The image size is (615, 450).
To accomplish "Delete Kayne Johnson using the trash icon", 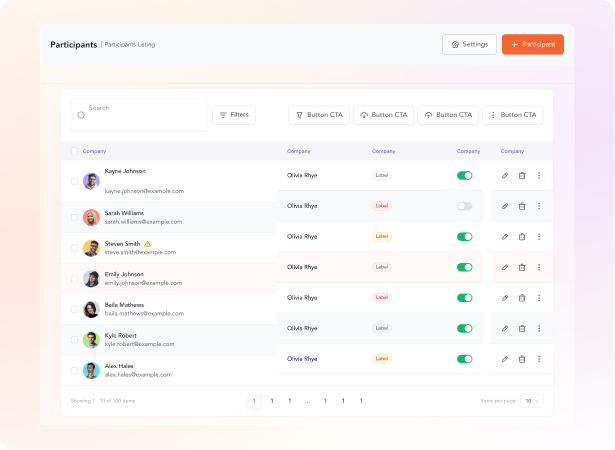I will 522,175.
